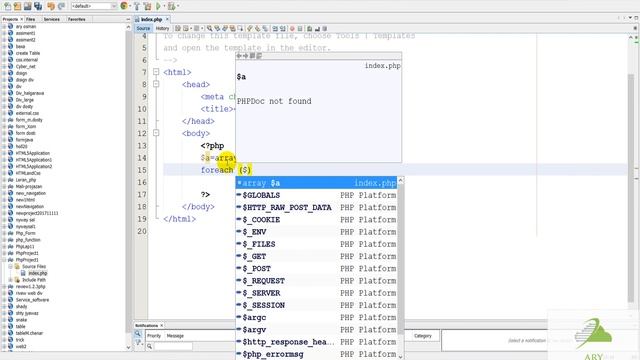Switch to the Services tab
The image size is (640, 360).
(51, 19)
